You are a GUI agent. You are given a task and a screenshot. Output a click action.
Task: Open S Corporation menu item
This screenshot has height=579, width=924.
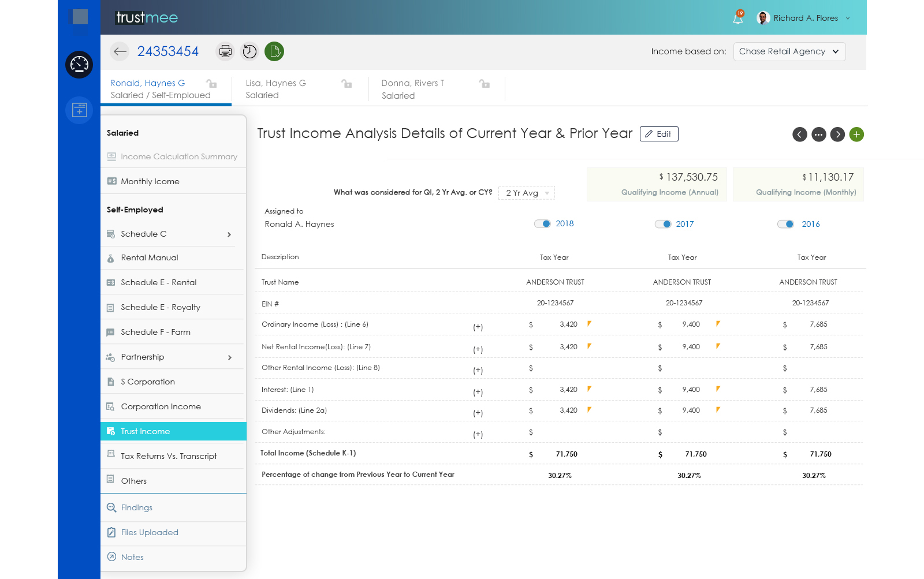point(173,382)
